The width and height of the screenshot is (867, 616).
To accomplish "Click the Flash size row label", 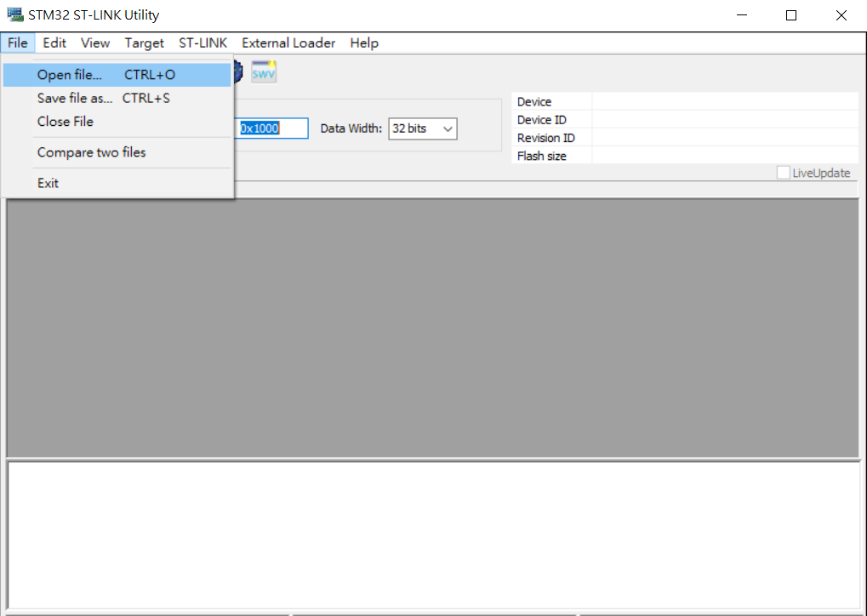I will (541, 156).
